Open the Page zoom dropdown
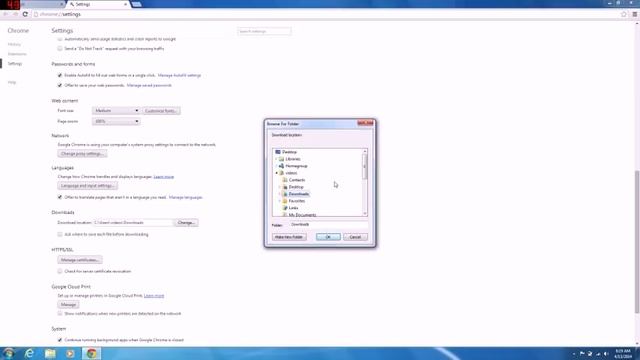 tap(116, 121)
